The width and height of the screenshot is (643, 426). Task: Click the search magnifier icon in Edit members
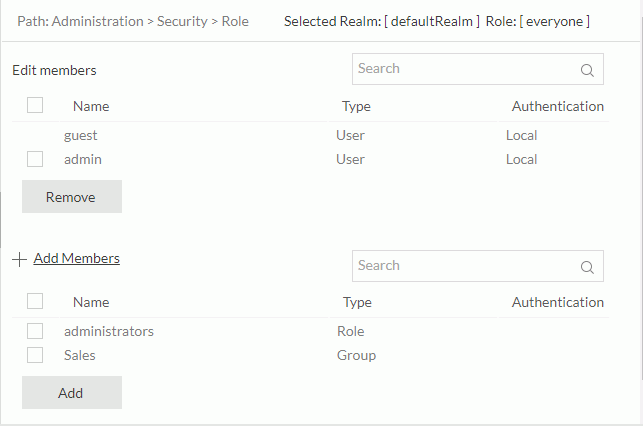587,70
